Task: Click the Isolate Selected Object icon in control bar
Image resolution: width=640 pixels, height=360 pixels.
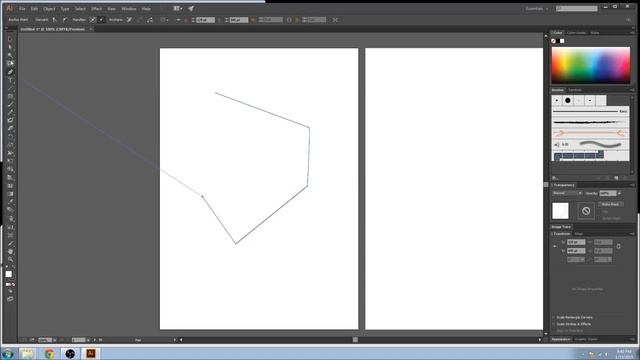Action: coord(335,20)
